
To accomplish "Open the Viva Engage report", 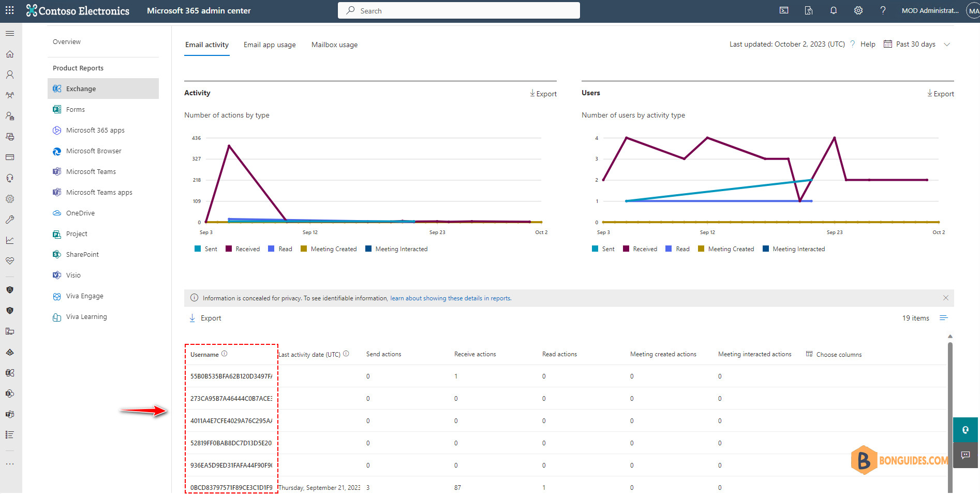I will tap(103, 296).
